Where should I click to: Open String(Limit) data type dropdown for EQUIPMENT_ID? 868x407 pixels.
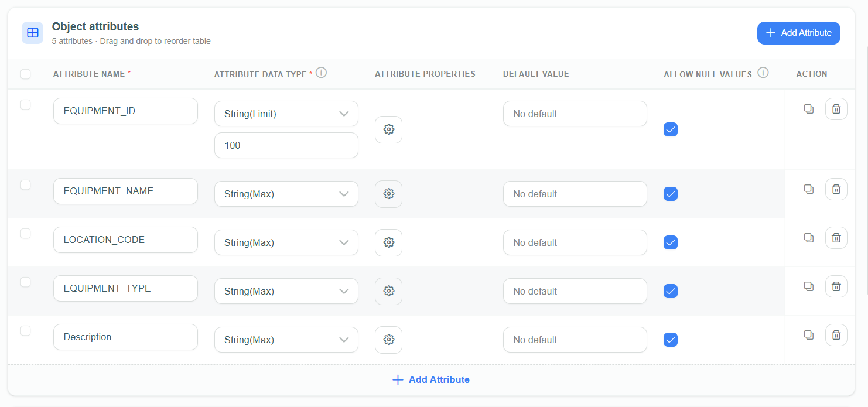[286, 114]
